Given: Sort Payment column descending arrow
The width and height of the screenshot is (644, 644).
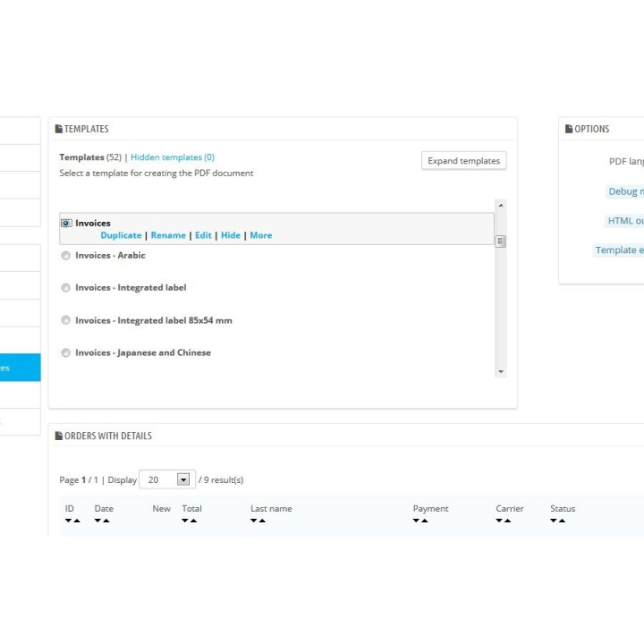Looking at the screenshot, I should click(416, 521).
